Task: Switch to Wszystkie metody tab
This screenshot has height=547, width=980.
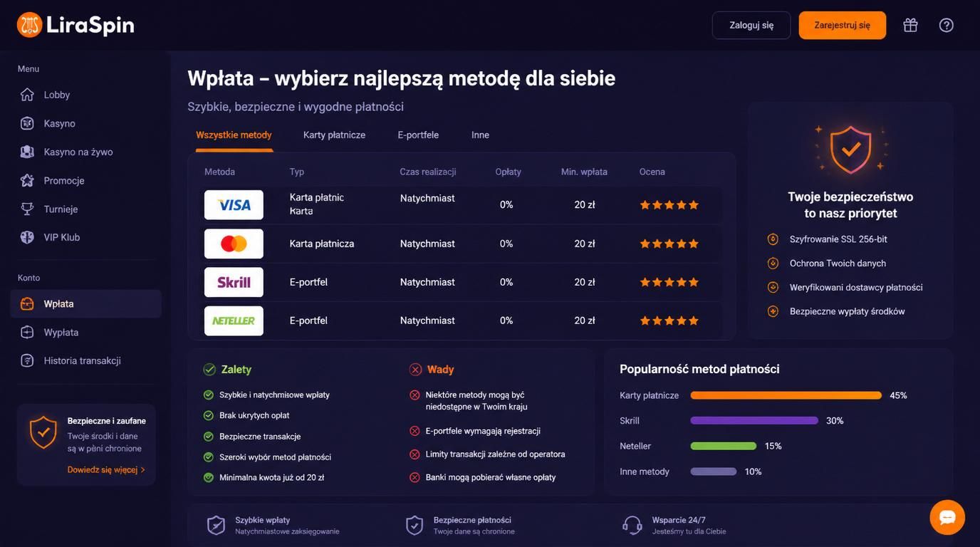Action: click(234, 135)
